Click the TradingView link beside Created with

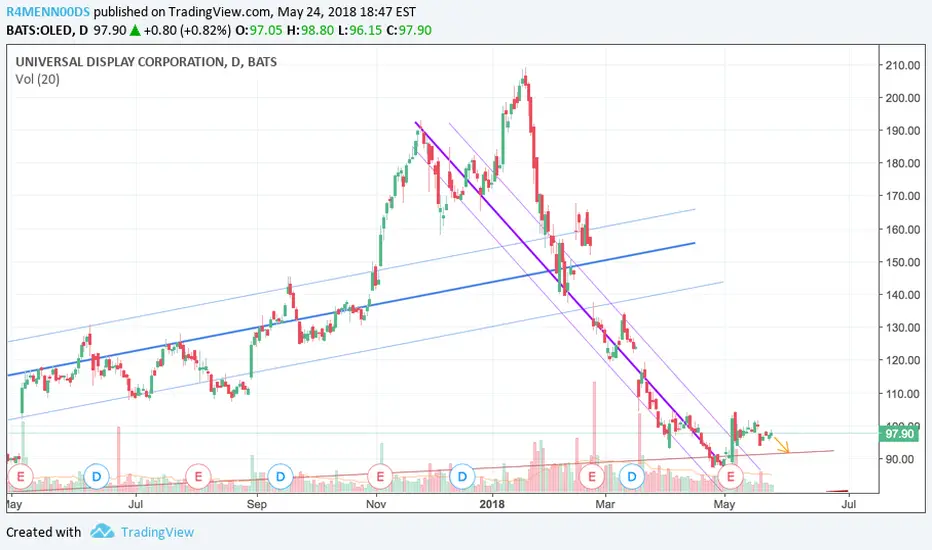(x=158, y=532)
